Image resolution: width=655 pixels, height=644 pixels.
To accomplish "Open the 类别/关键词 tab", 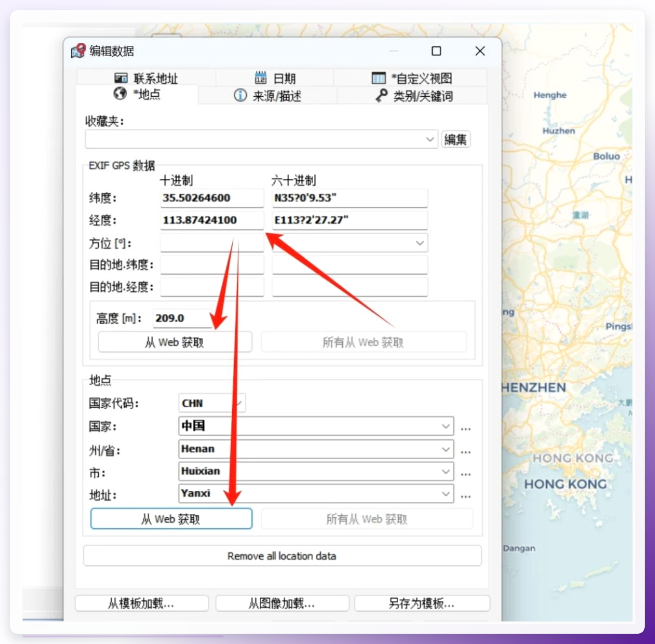I will (x=414, y=95).
